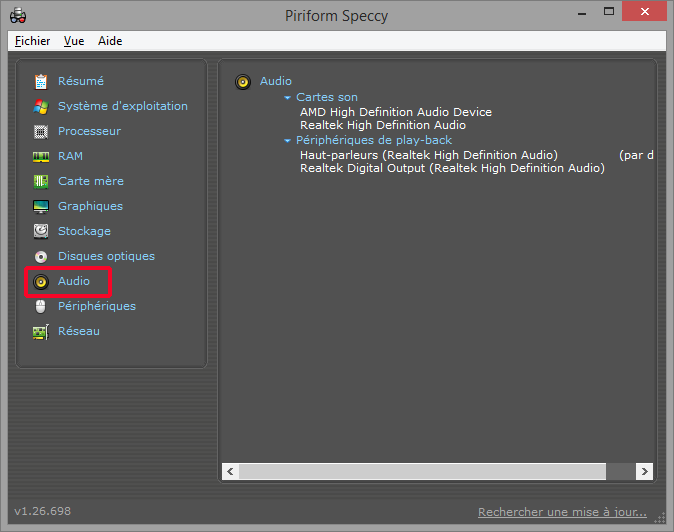Image resolution: width=674 pixels, height=532 pixels.
Task: Open the Aide menu
Action: click(x=110, y=41)
